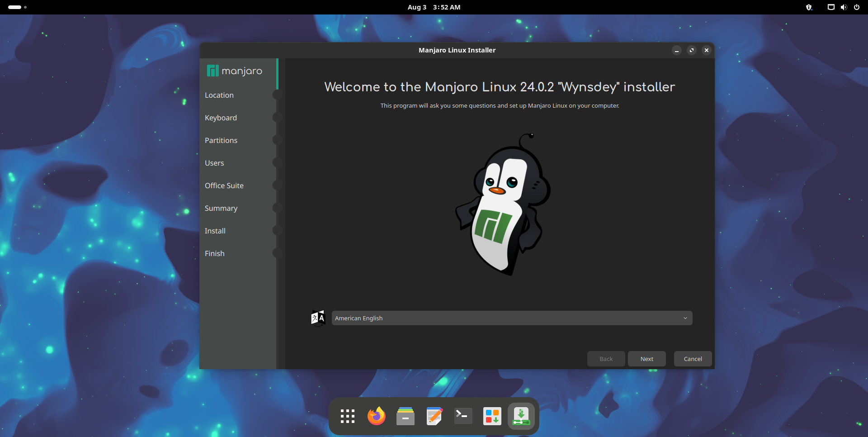Open the power menu icon
The width and height of the screenshot is (868, 437).
[856, 7]
